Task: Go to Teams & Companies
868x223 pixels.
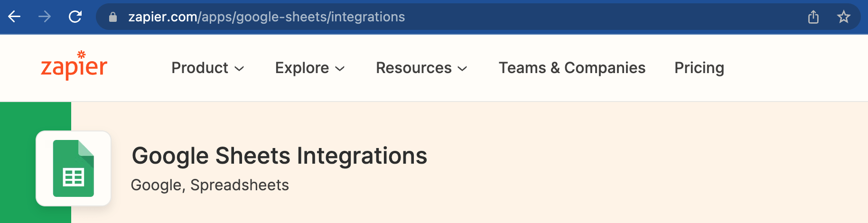Action: [572, 68]
